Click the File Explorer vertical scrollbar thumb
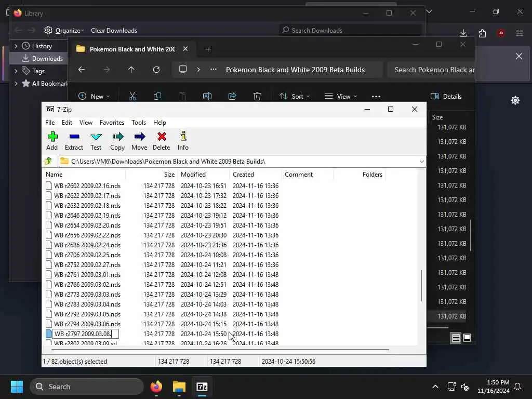 tap(471, 235)
